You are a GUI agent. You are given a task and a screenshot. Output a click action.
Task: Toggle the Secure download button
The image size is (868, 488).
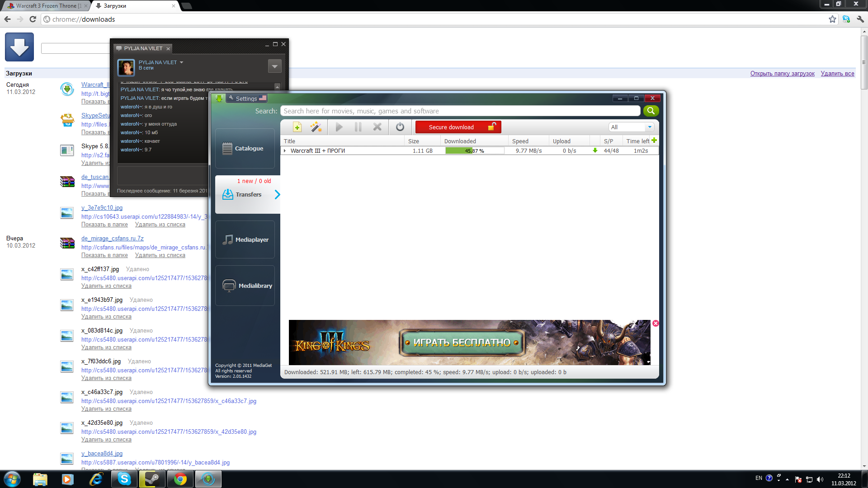(x=458, y=127)
